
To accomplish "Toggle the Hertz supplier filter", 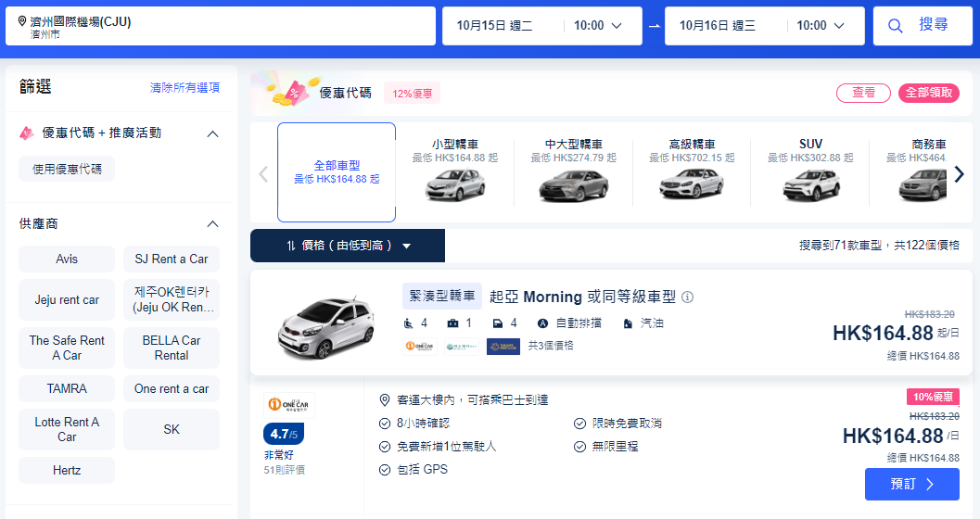I will 67,470.
